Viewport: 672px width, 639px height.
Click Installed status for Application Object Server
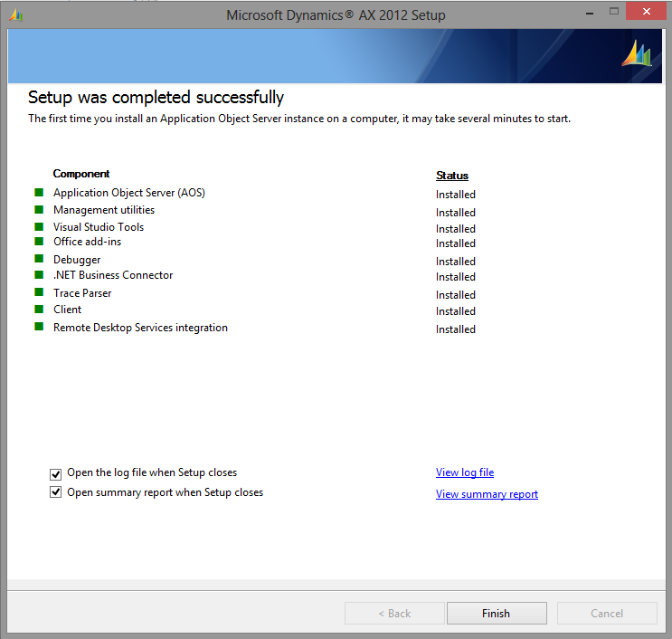tap(456, 195)
